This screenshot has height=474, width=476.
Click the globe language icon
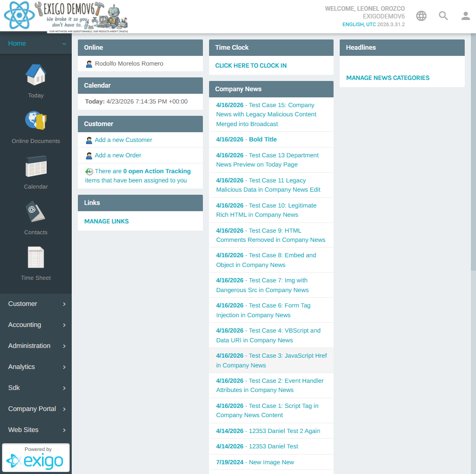[421, 16]
